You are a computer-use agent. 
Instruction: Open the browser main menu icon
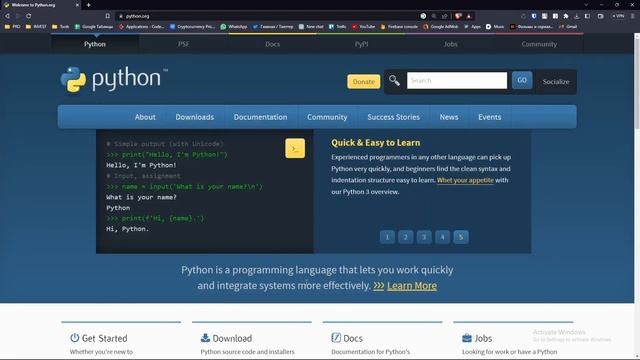tap(633, 16)
